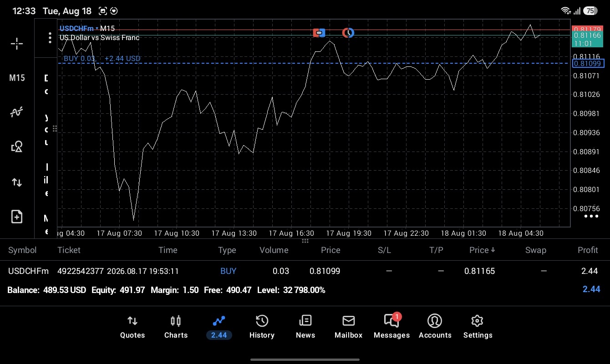The image size is (610, 364).
Task: Open the Settings tab
Action: [x=478, y=327]
